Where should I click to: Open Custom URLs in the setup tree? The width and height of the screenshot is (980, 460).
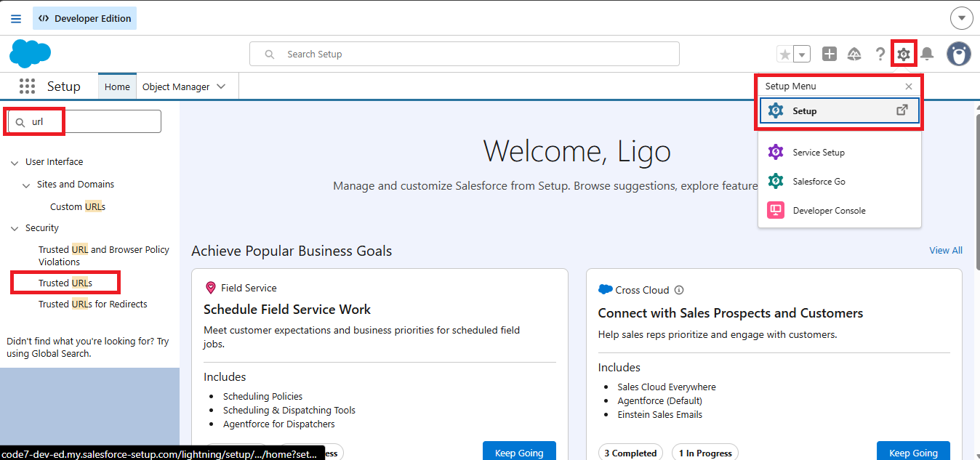(x=78, y=206)
